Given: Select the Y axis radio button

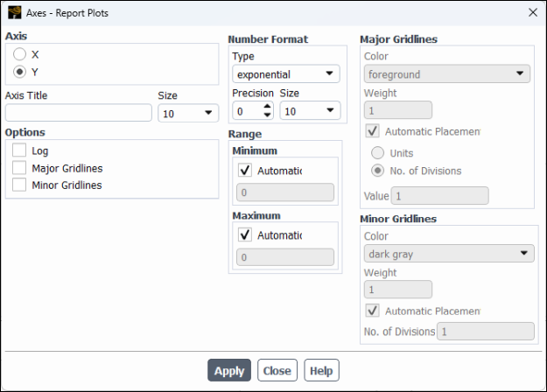Looking at the screenshot, I should (x=20, y=71).
